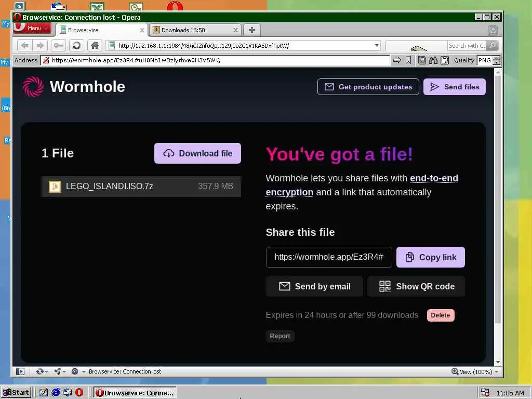Image resolution: width=532 pixels, height=399 pixels.
Task: Go to Opera home page icon
Action: (x=95, y=46)
